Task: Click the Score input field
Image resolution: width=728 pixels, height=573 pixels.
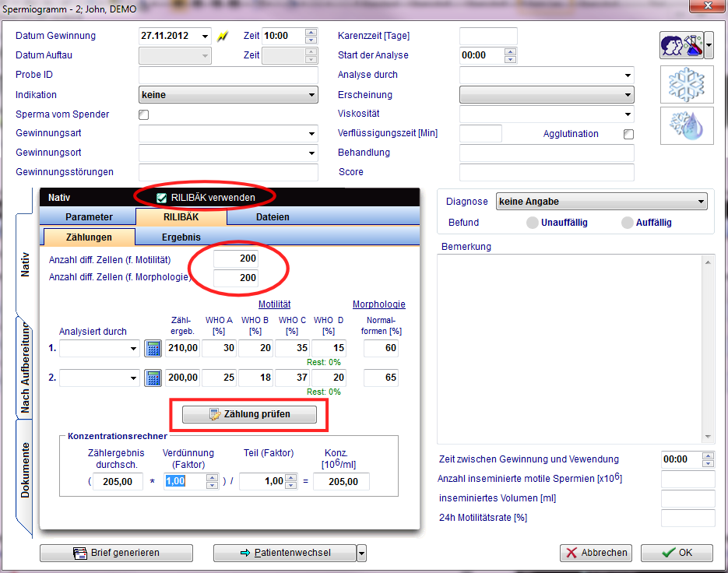Action: pyautogui.click(x=547, y=172)
